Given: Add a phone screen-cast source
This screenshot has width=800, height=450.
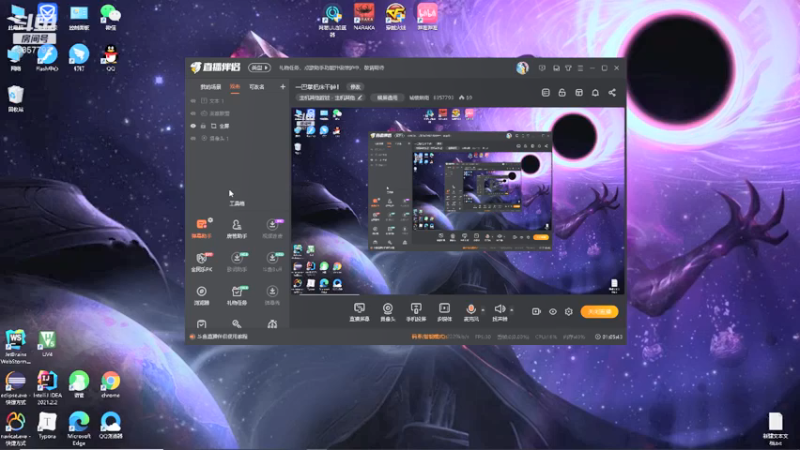Looking at the screenshot, I should click(x=416, y=312).
